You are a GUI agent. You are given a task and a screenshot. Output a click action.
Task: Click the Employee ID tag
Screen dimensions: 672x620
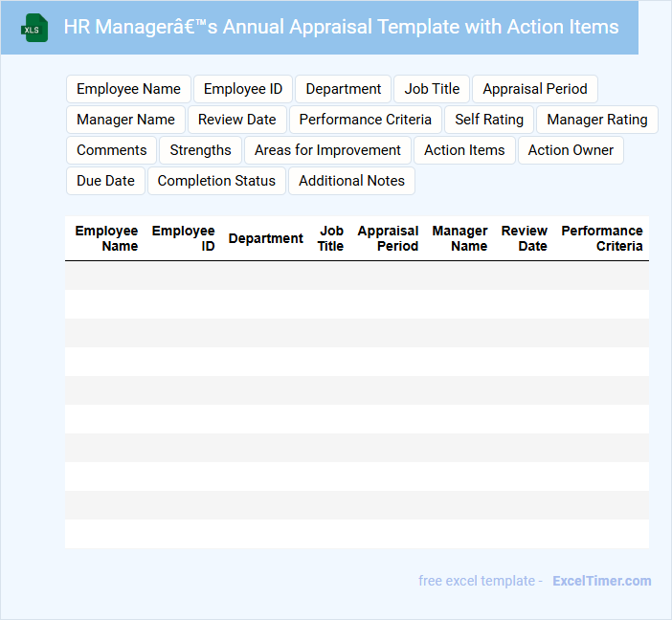coord(243,89)
